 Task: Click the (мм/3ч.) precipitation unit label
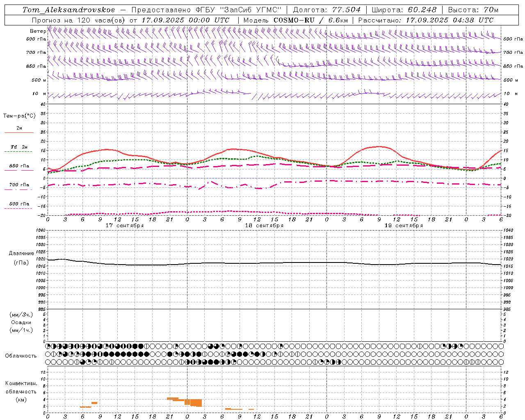[21, 315]
